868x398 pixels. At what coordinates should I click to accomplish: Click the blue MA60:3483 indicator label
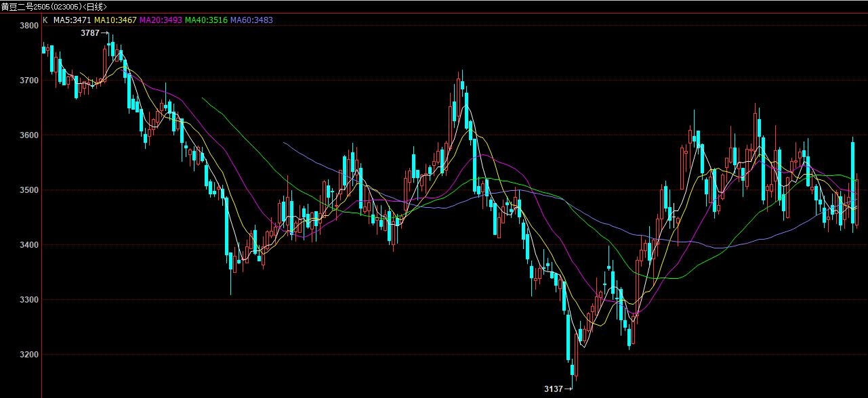click(251, 20)
